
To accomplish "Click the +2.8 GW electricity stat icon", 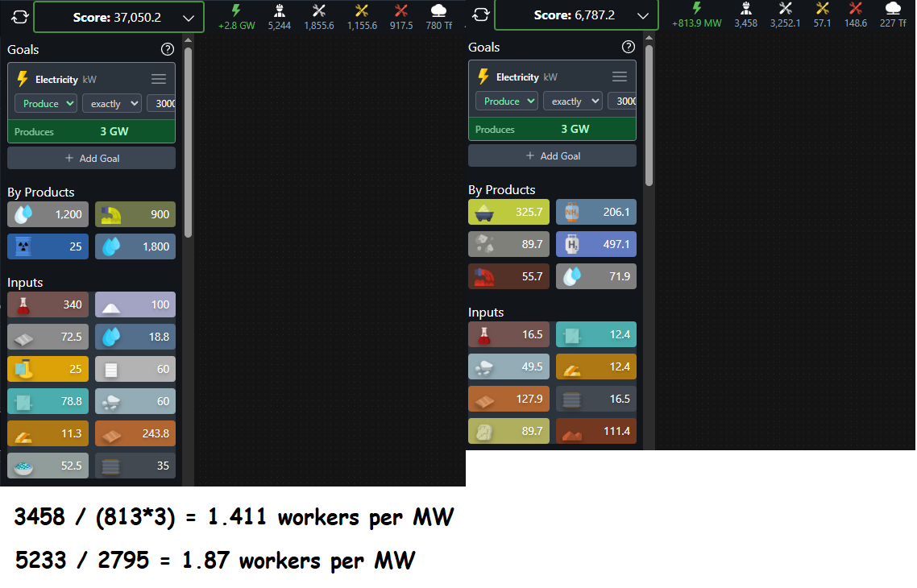I will [236, 10].
